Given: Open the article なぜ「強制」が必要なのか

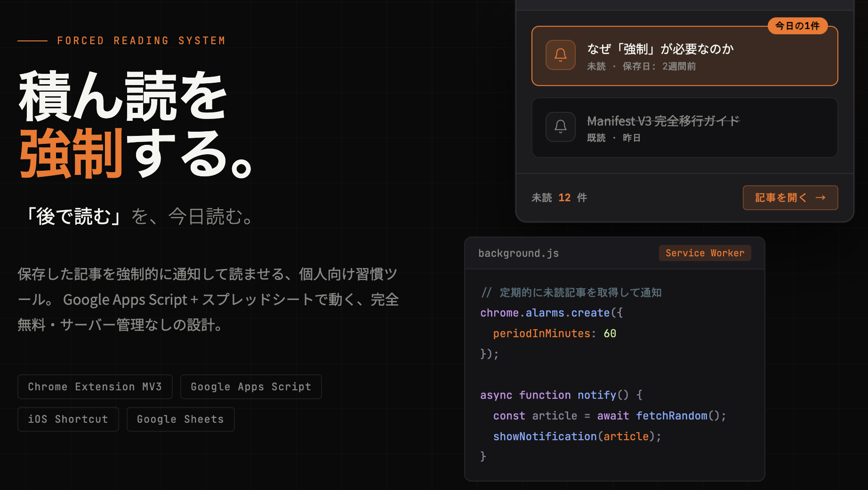Looking at the screenshot, I should [x=660, y=49].
